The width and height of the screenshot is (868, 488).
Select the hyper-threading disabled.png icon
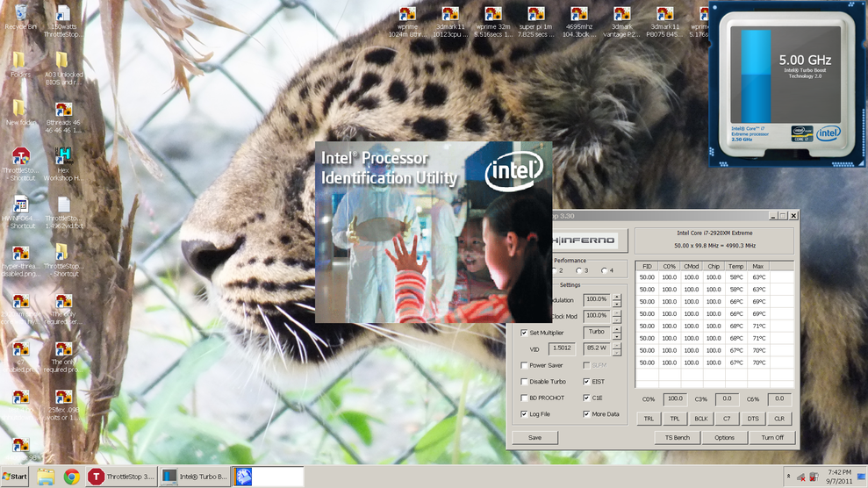coord(20,260)
